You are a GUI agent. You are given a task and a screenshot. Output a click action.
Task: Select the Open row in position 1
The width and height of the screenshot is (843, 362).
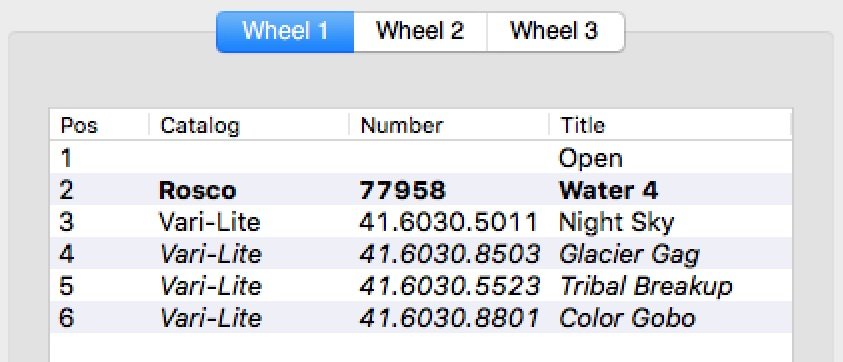pos(420,158)
